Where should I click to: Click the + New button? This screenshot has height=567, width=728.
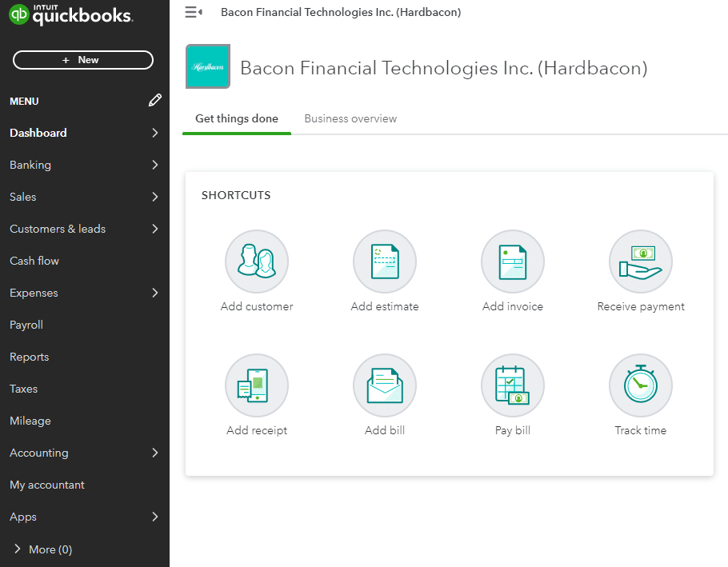(82, 60)
